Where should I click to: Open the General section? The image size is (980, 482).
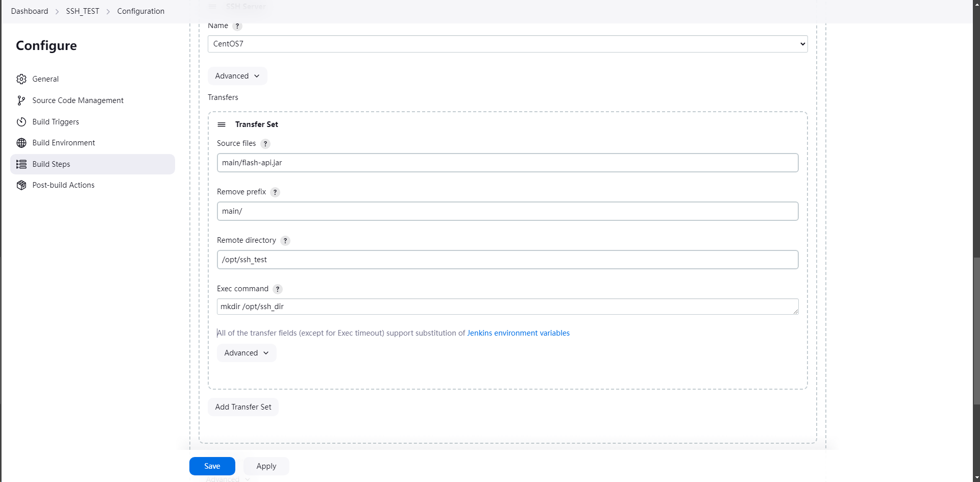point(92,79)
